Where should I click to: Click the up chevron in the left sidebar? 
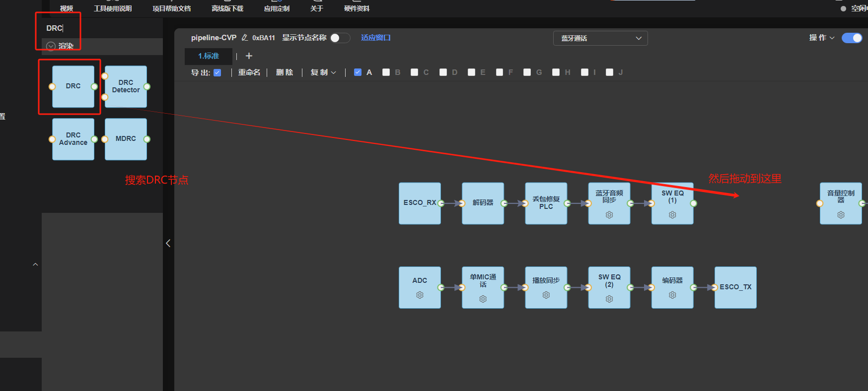[35, 264]
